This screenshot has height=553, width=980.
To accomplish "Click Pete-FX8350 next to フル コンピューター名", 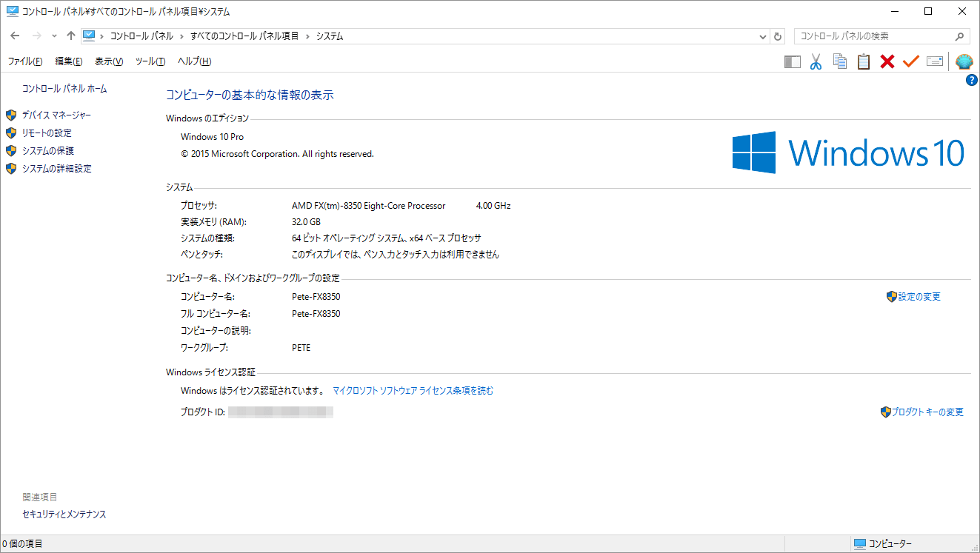I will 316,314.
